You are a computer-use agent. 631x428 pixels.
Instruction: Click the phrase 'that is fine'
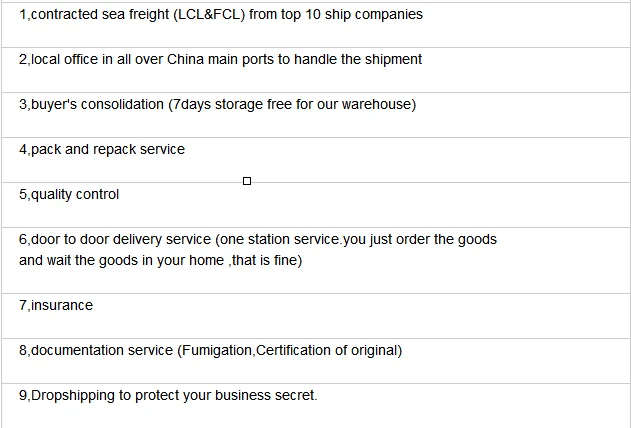[x=265, y=260]
